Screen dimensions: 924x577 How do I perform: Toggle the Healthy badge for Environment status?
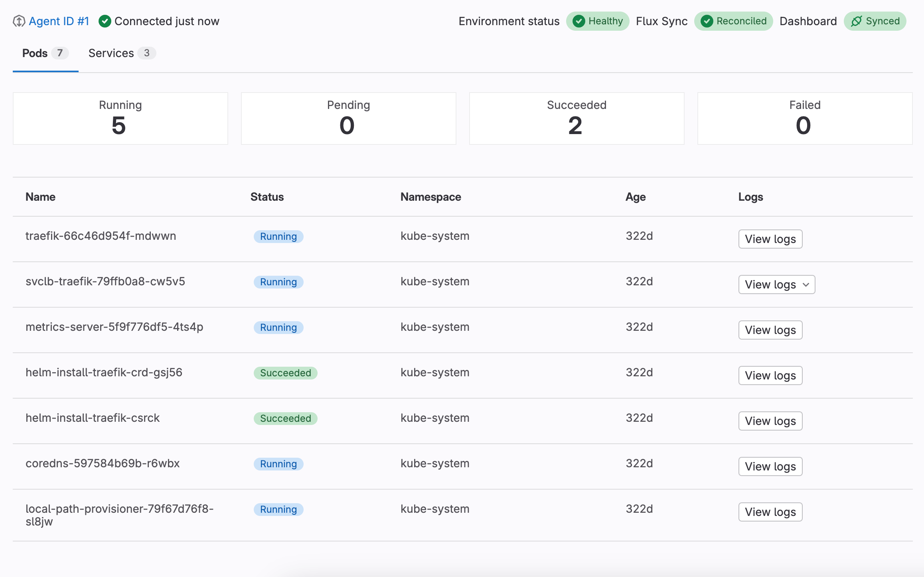pos(598,21)
